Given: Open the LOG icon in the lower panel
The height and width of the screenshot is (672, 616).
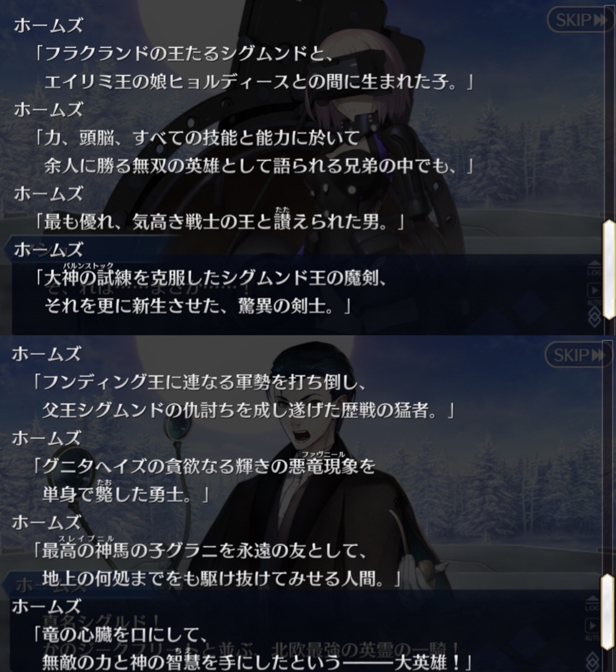Looking at the screenshot, I should pos(593,603).
